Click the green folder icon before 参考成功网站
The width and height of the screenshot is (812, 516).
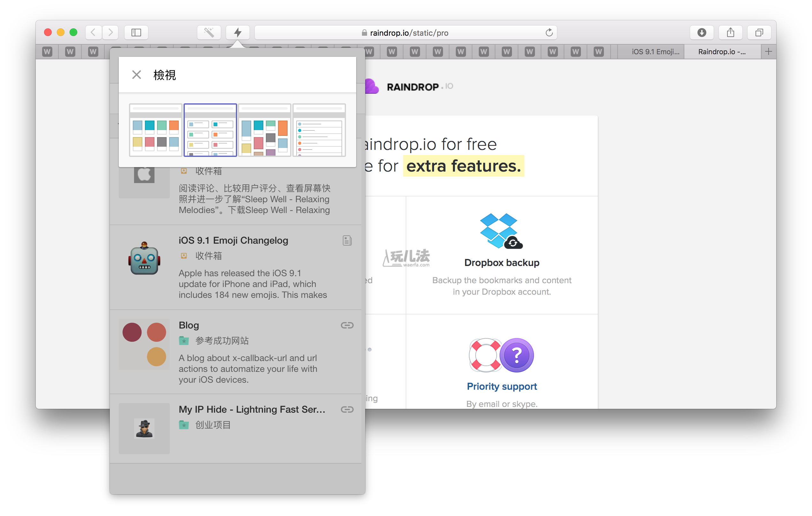click(x=184, y=341)
